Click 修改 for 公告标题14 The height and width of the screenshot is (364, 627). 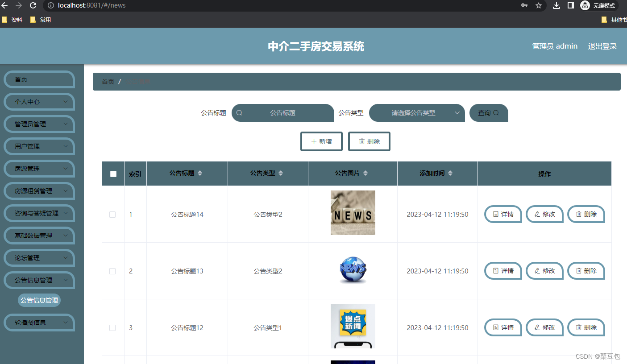[544, 214]
